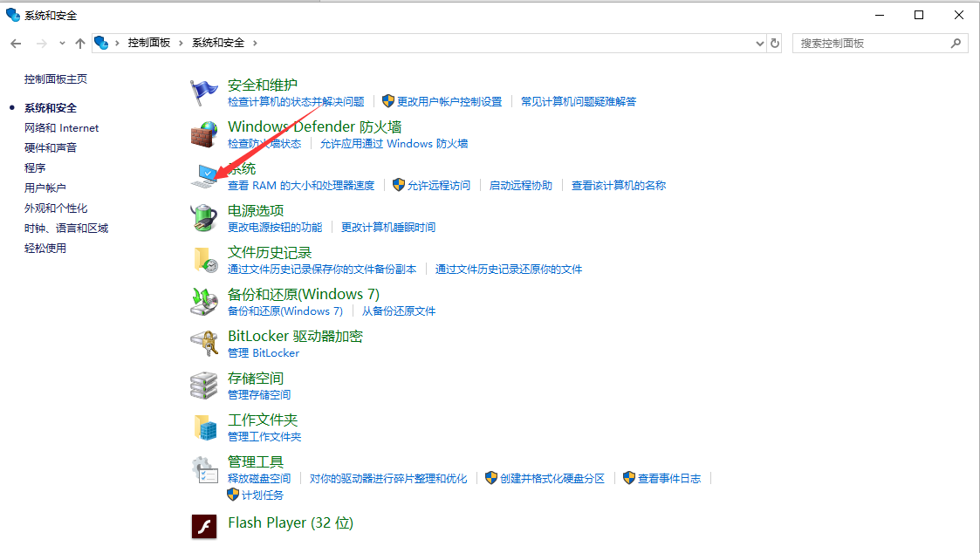Click the Security and Maintenance flag icon

(x=203, y=92)
